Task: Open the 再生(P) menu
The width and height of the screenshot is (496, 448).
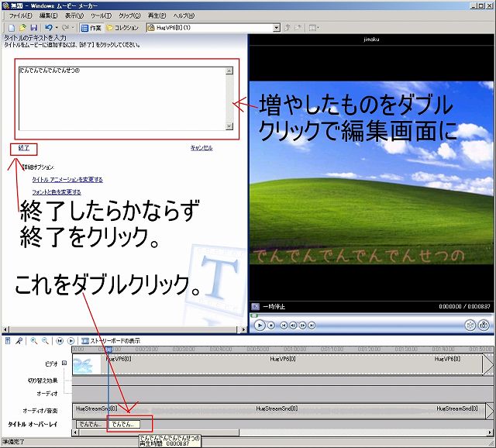Action: 157,16
